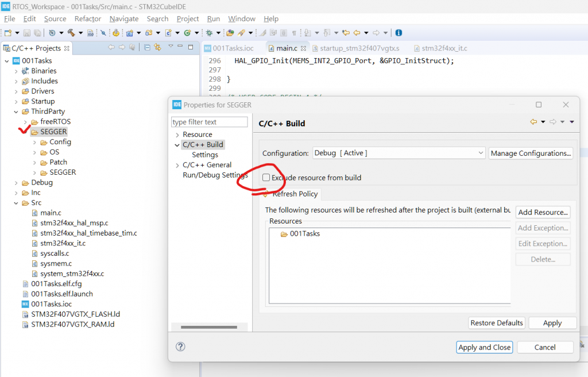Click the type filter text field
The height and width of the screenshot is (377, 588).
[x=209, y=122]
